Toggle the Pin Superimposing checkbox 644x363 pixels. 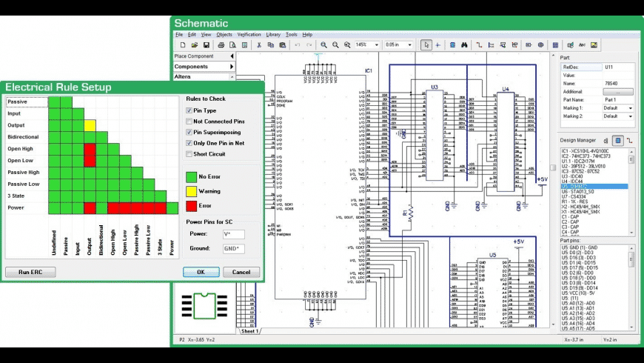click(x=189, y=133)
